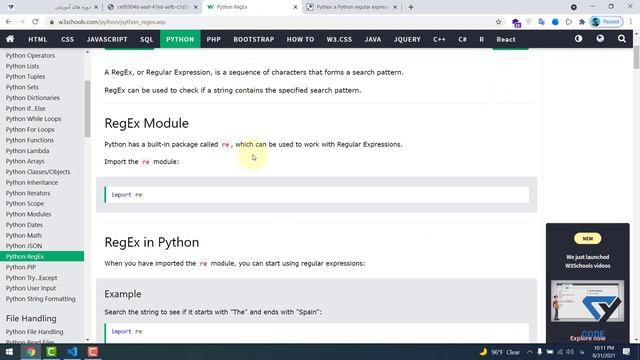Open JAVA in the top nav
Screen dimensions: 640x360
click(x=373, y=39)
